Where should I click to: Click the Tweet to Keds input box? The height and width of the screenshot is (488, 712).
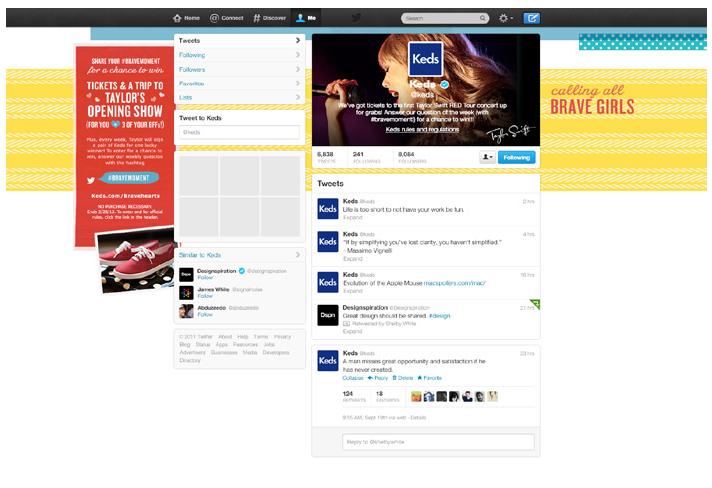click(239, 132)
